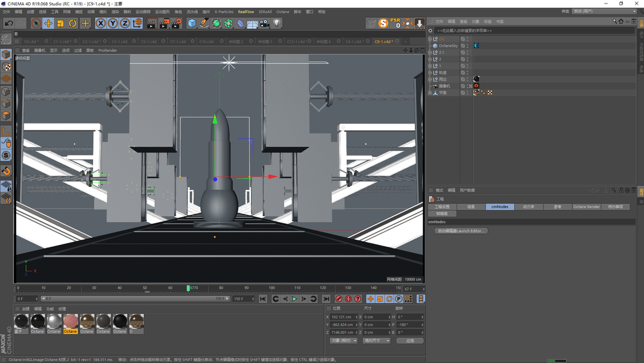Expand the 平面 object

click(430, 93)
